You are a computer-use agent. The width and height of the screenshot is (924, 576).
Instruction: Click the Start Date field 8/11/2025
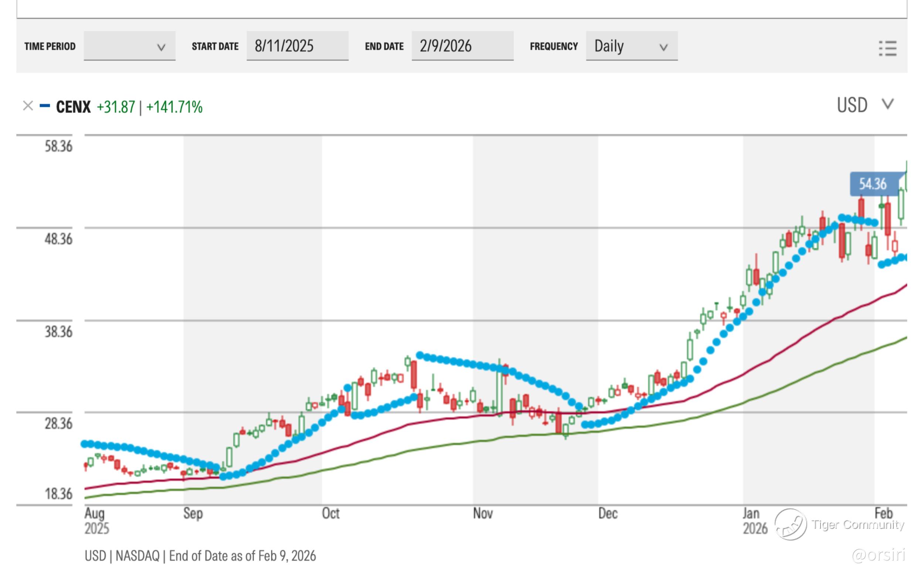point(297,46)
